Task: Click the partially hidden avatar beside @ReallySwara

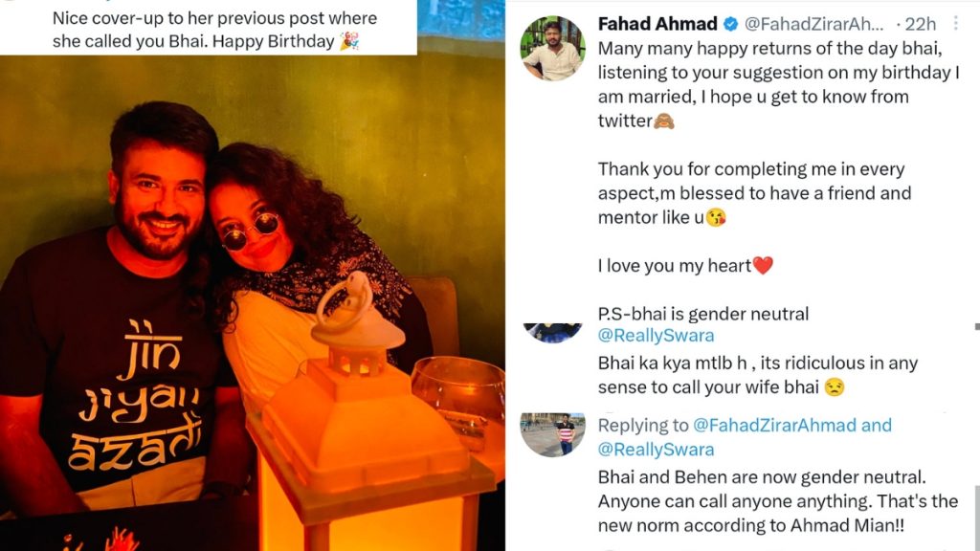Action: (552, 332)
